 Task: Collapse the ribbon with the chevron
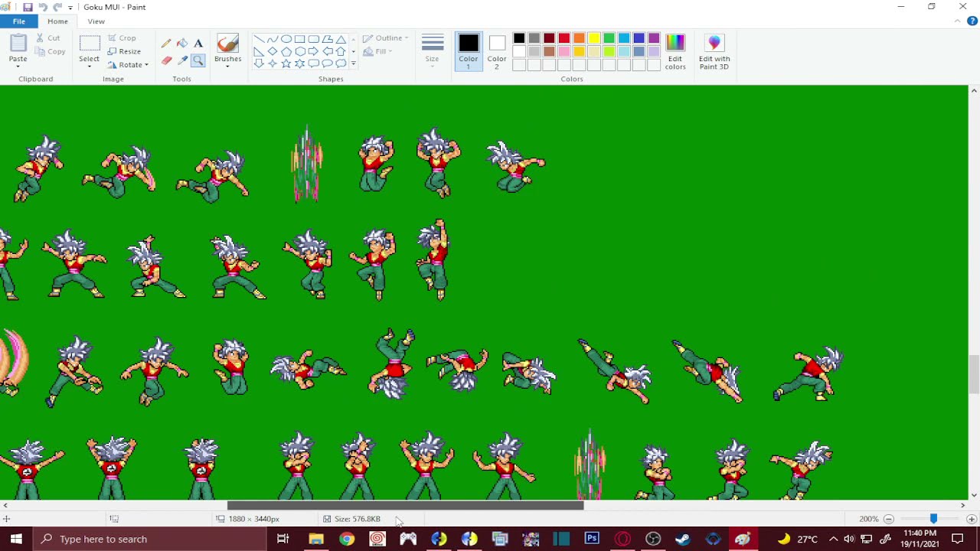958,21
